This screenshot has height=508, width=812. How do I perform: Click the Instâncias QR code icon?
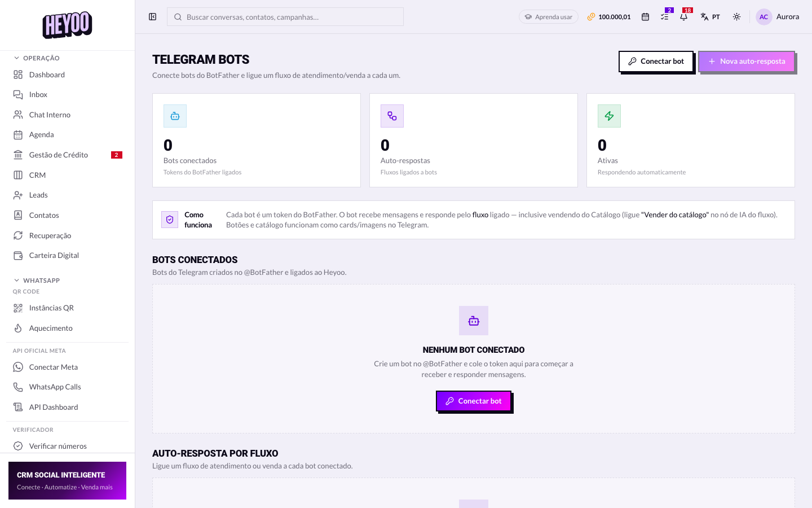[x=18, y=308]
